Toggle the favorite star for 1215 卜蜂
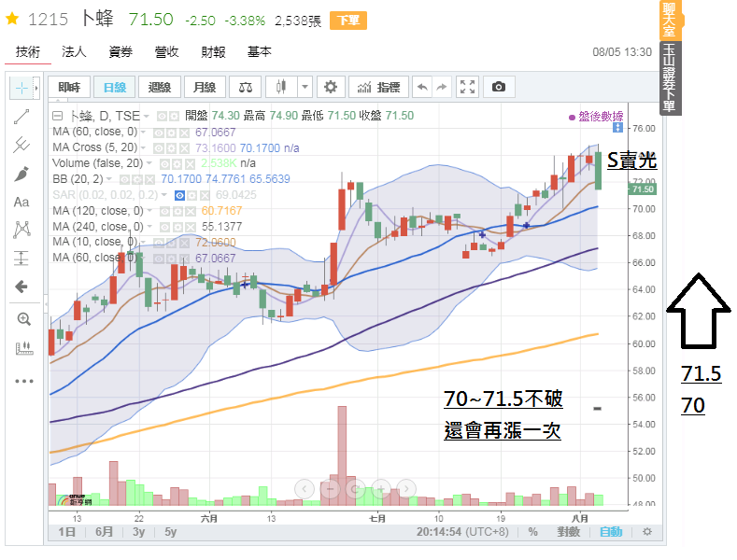 [12, 20]
